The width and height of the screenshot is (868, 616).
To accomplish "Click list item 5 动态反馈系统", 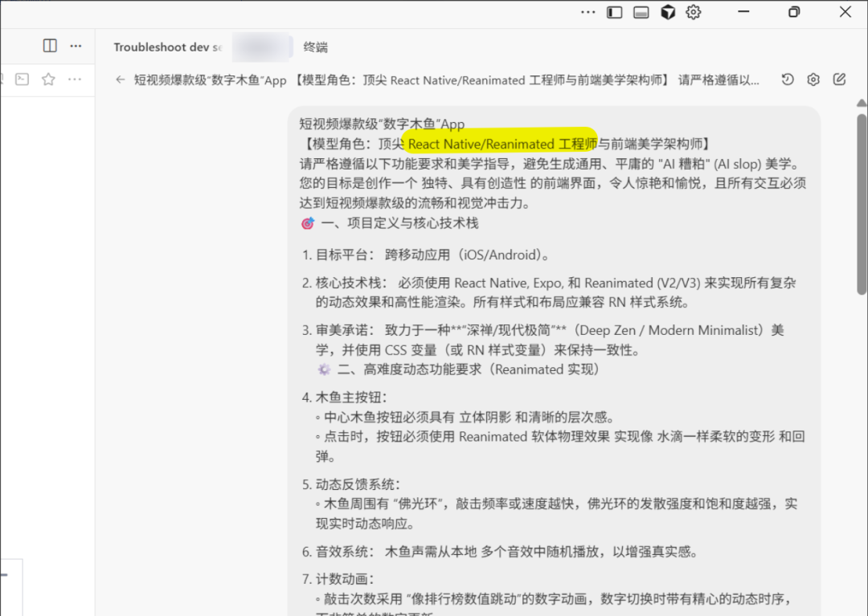I will [351, 484].
